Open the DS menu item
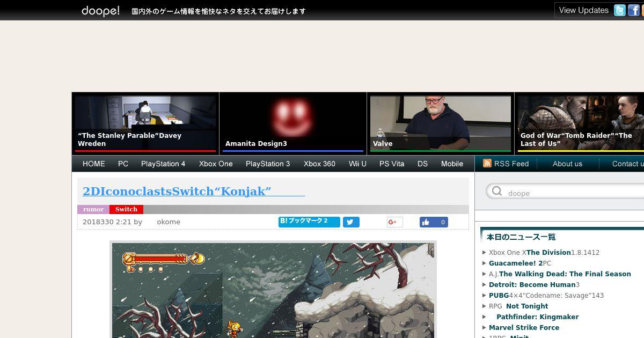 pos(422,164)
